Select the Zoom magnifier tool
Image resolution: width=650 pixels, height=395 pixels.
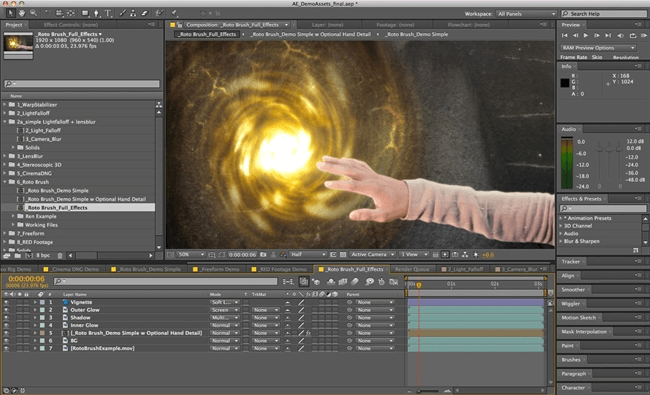(x=33, y=13)
